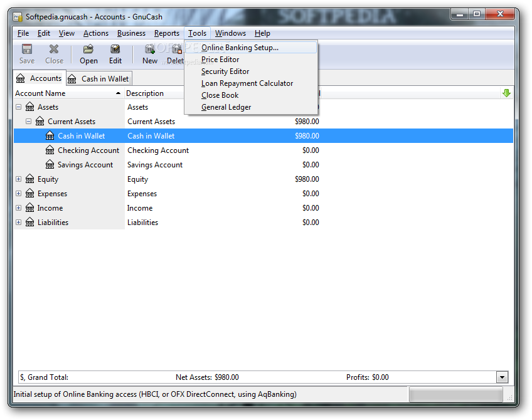Click the GnuCash title bar application icon
Viewport: 532px width, 420px height.
tap(18, 16)
